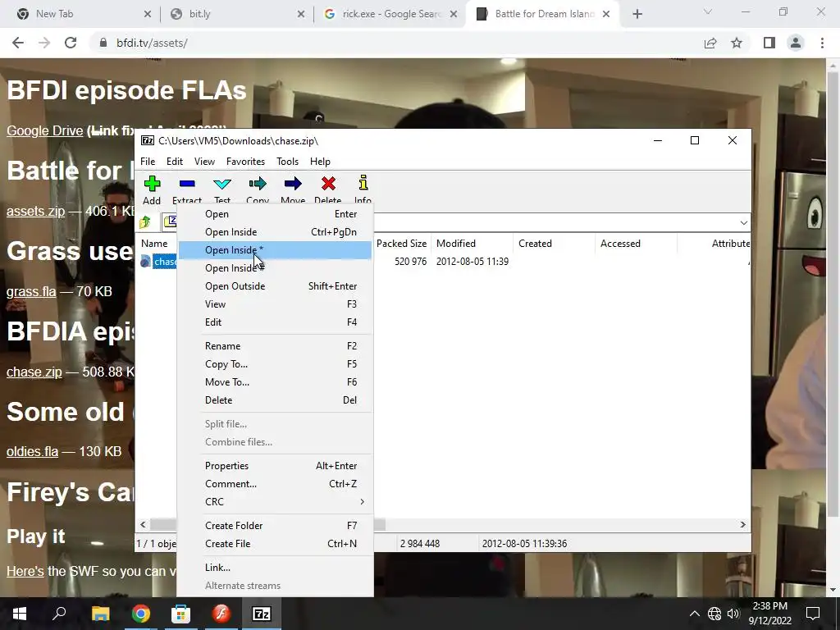Image resolution: width=840 pixels, height=630 pixels.
Task: Click the Chrome taskbar icon
Action: coord(141,614)
